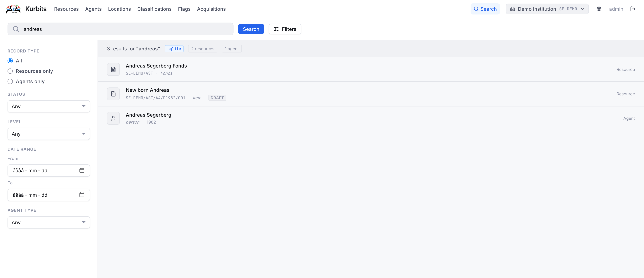The image size is (644, 278).
Task: Select Resources only record type
Action: tap(10, 71)
